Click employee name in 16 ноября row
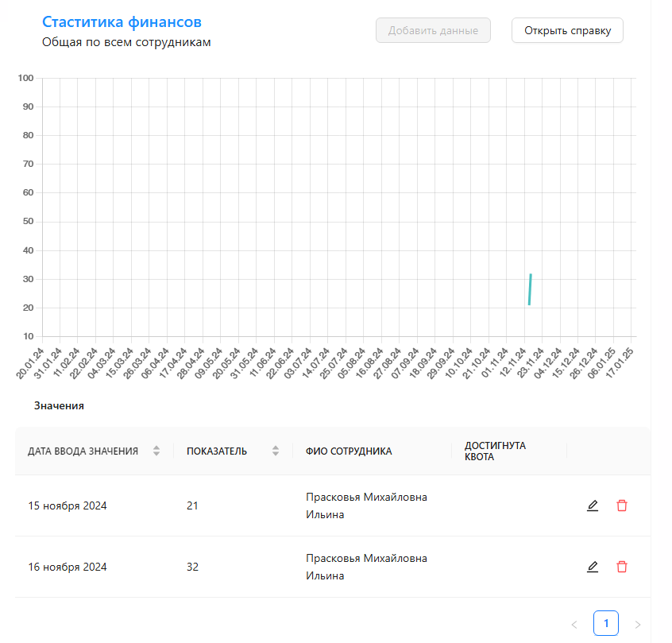 (366, 567)
